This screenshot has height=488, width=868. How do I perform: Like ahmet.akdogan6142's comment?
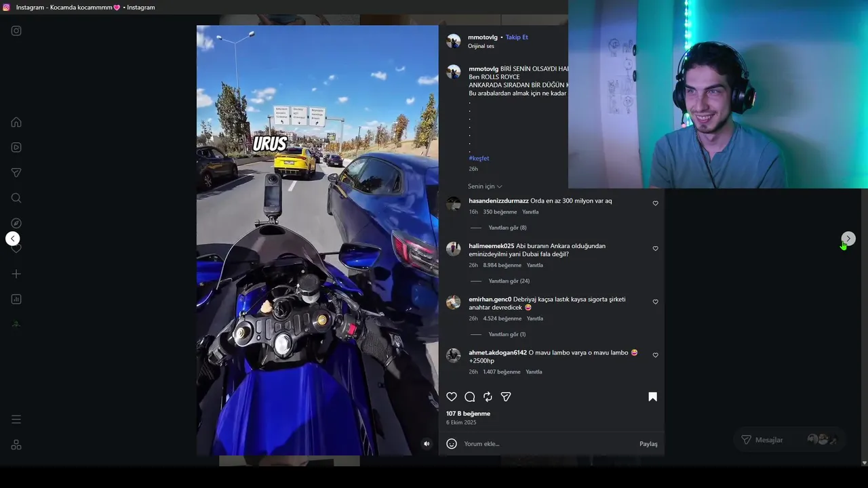click(655, 355)
